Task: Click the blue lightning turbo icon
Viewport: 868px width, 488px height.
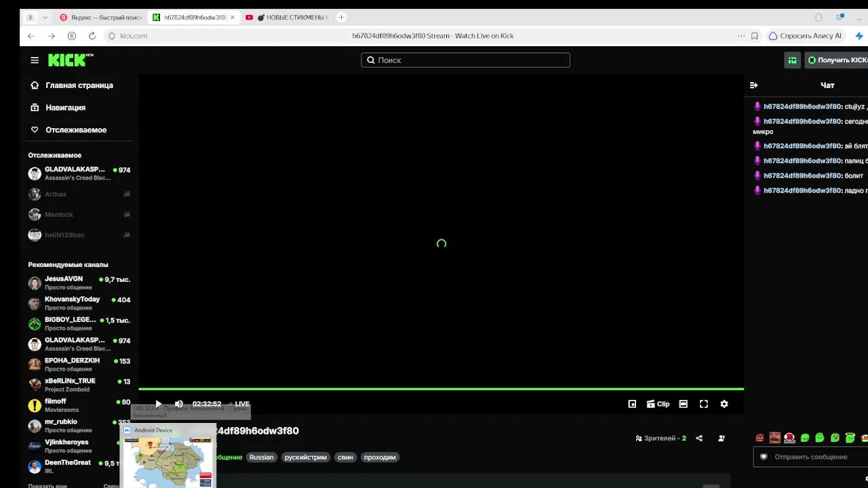Action: coord(860,36)
